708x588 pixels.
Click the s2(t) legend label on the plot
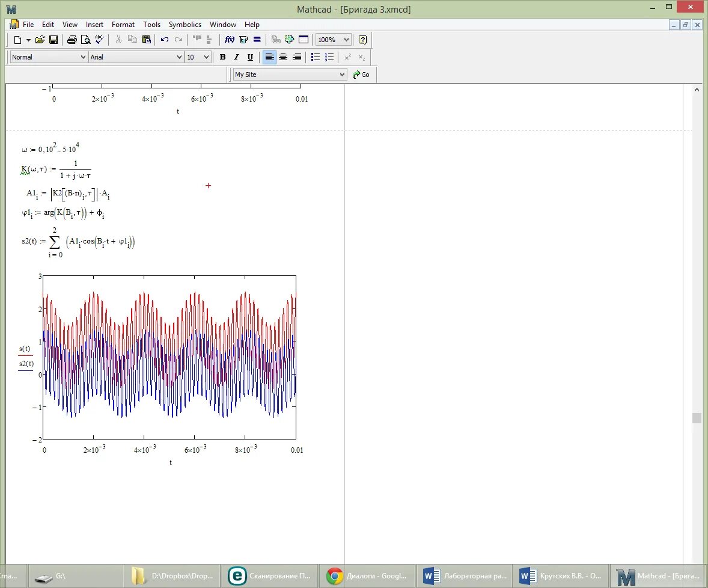(x=26, y=364)
